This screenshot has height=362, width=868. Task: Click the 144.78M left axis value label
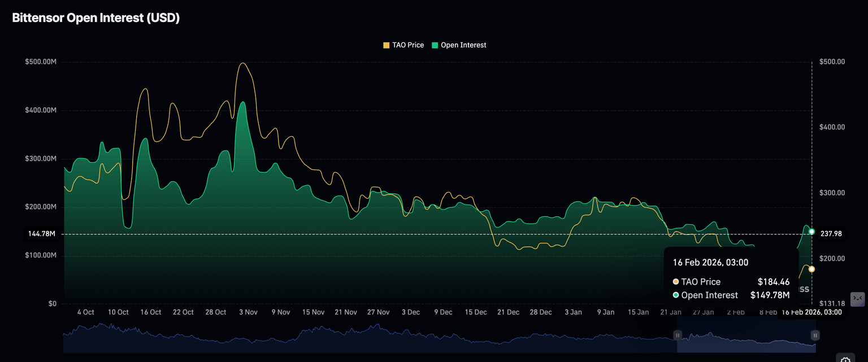coord(42,234)
